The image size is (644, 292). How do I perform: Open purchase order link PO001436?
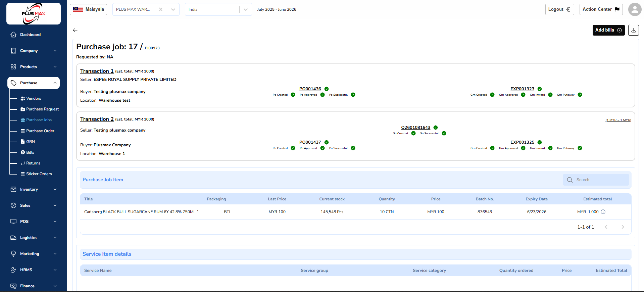[310, 89]
